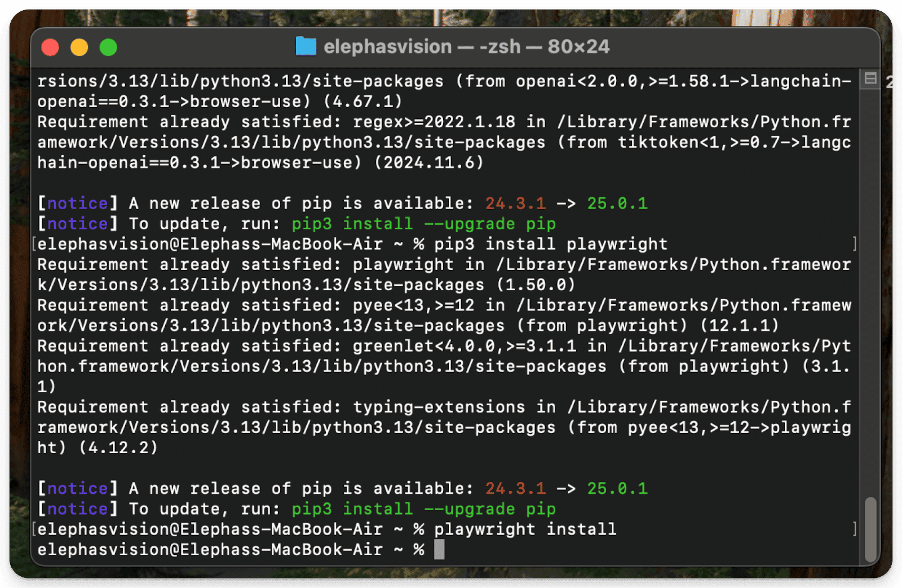Click the block cursor at the final prompt
This screenshot has height=588, width=902.
(439, 549)
